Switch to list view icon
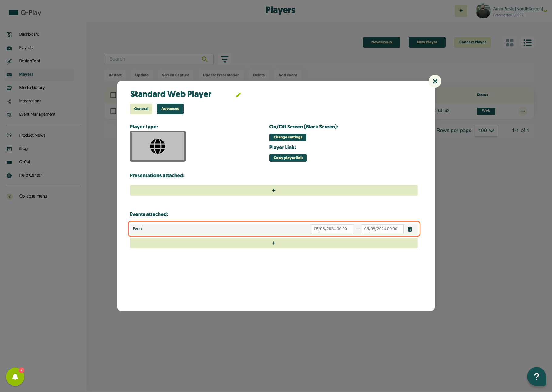 click(527, 43)
